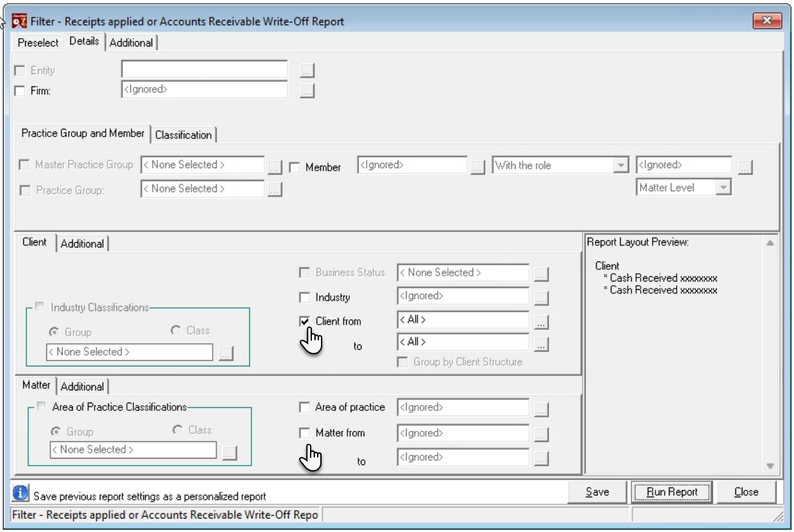The image size is (794, 532).
Task: Click the Run Report button
Action: (x=672, y=492)
